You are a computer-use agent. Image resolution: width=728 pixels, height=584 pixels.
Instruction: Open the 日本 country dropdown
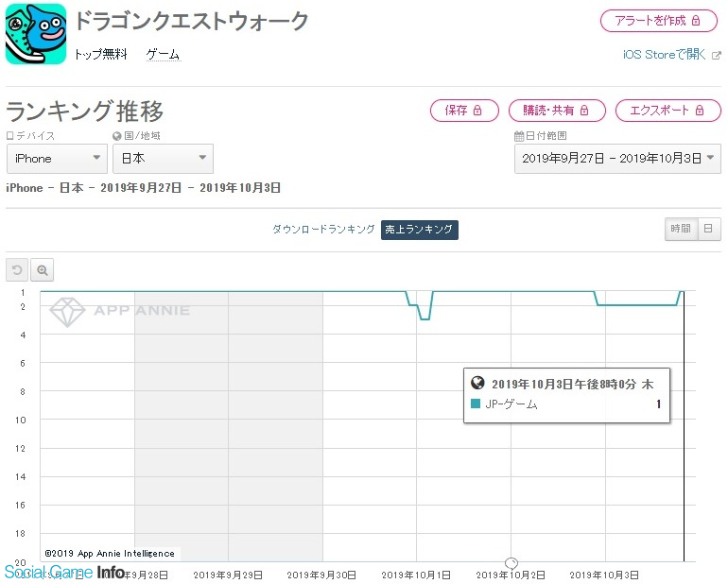[163, 159]
